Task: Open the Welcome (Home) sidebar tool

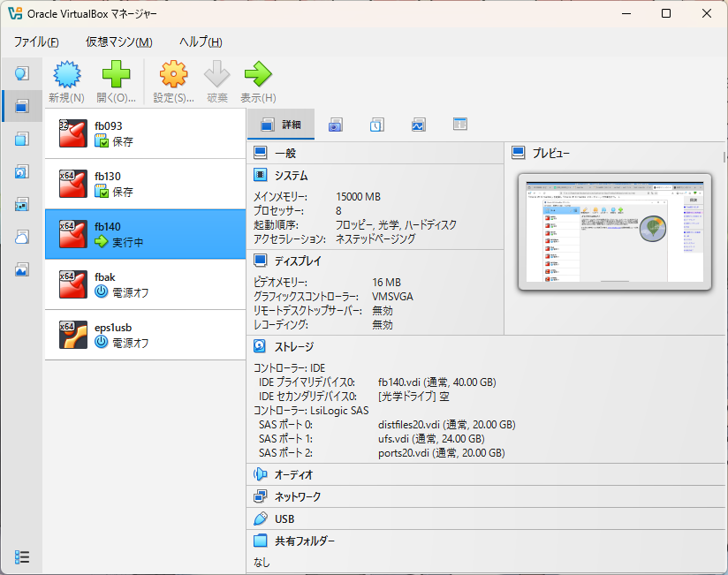Action: point(22,73)
